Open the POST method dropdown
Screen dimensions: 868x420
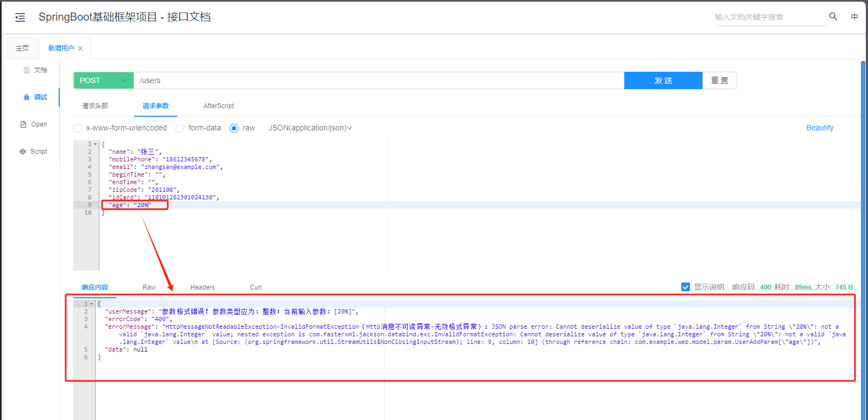[104, 80]
